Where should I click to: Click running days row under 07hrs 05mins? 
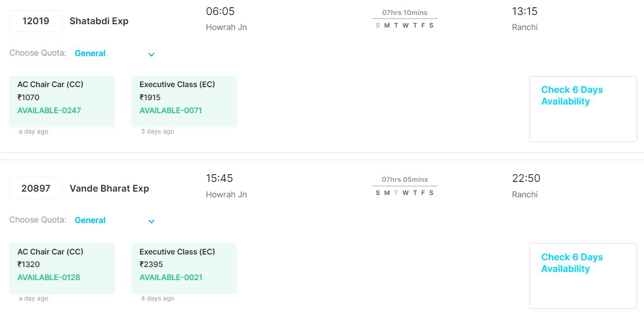[405, 193]
